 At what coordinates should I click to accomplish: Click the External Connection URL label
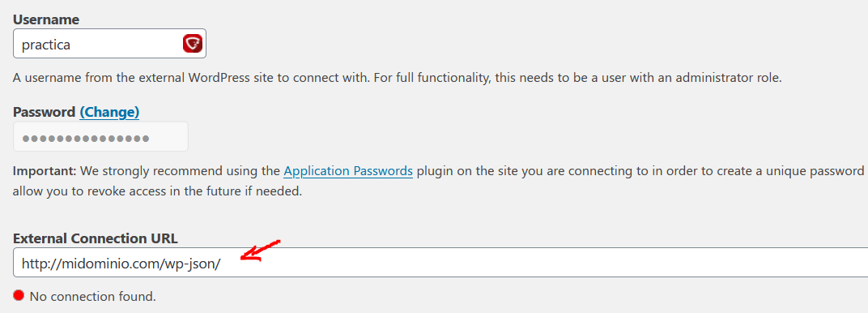pyautogui.click(x=96, y=238)
